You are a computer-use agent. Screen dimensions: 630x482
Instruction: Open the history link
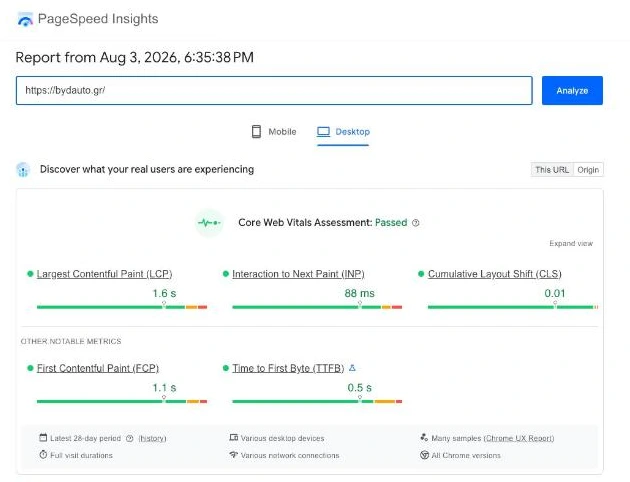[152, 438]
